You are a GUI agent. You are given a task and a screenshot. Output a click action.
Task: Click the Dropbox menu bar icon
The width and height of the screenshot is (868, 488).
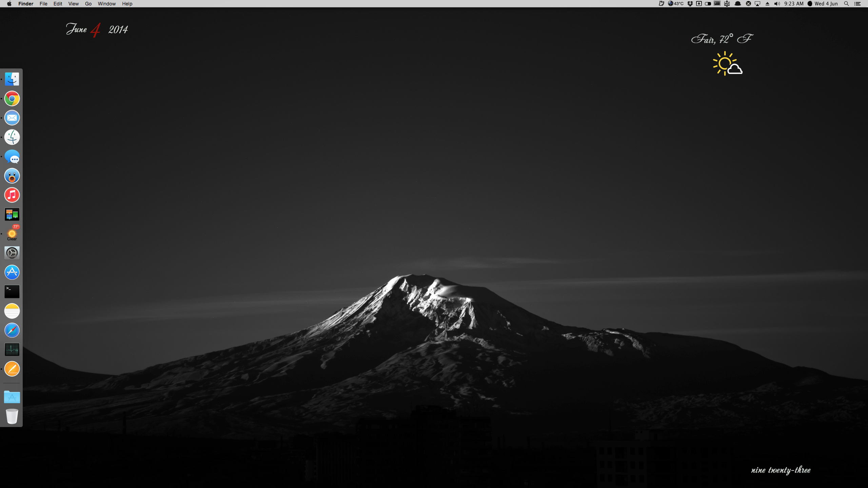click(x=690, y=4)
